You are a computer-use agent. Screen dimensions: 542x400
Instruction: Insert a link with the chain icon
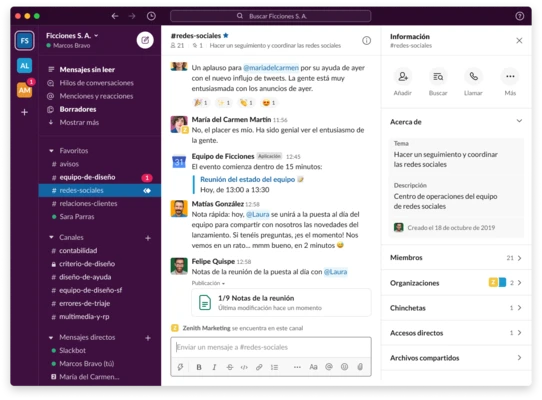click(259, 367)
